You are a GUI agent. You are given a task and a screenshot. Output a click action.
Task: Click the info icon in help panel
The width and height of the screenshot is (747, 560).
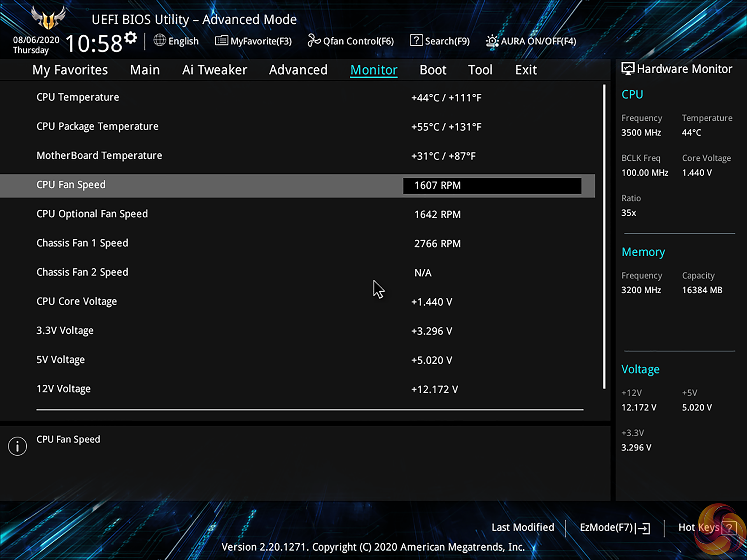click(18, 446)
